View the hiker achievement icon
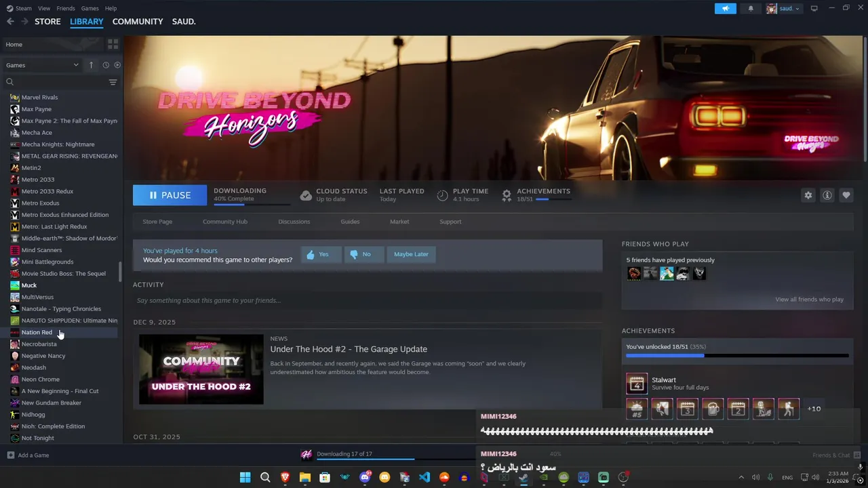Screen dimensions: 868x488 (789, 409)
